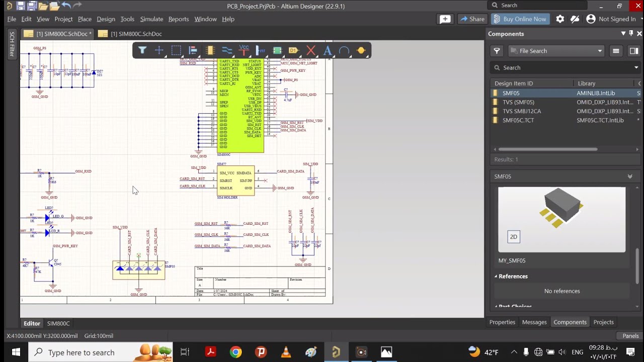Image resolution: width=644 pixels, height=362 pixels.
Task: Open the selection filter in the schematic toolbar
Action: (x=142, y=50)
